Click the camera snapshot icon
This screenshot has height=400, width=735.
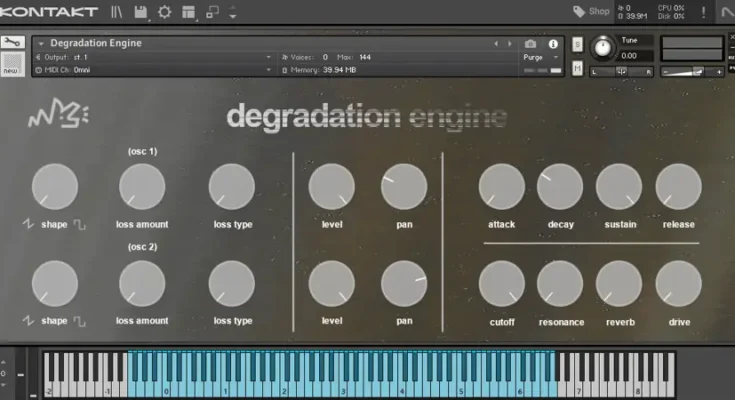point(530,44)
